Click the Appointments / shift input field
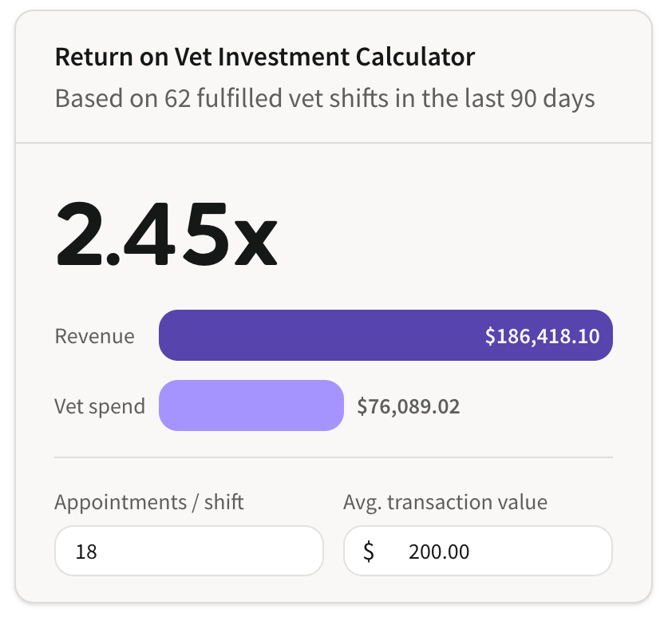Screen dimensions: 672x621 pyautogui.click(x=189, y=551)
